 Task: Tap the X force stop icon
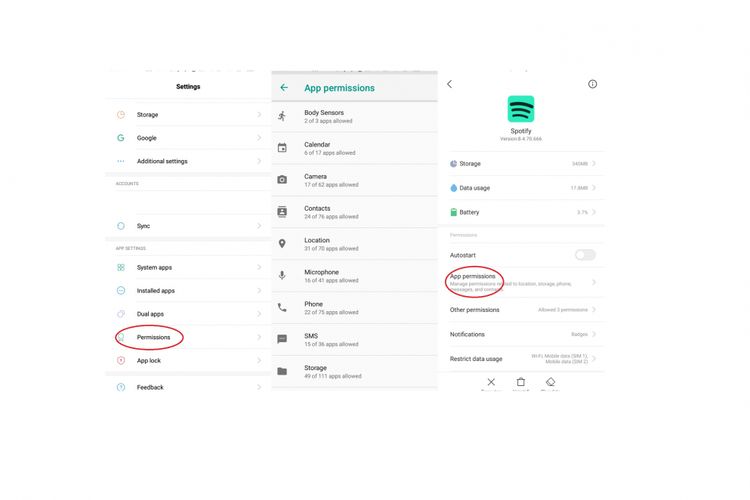[x=491, y=382]
